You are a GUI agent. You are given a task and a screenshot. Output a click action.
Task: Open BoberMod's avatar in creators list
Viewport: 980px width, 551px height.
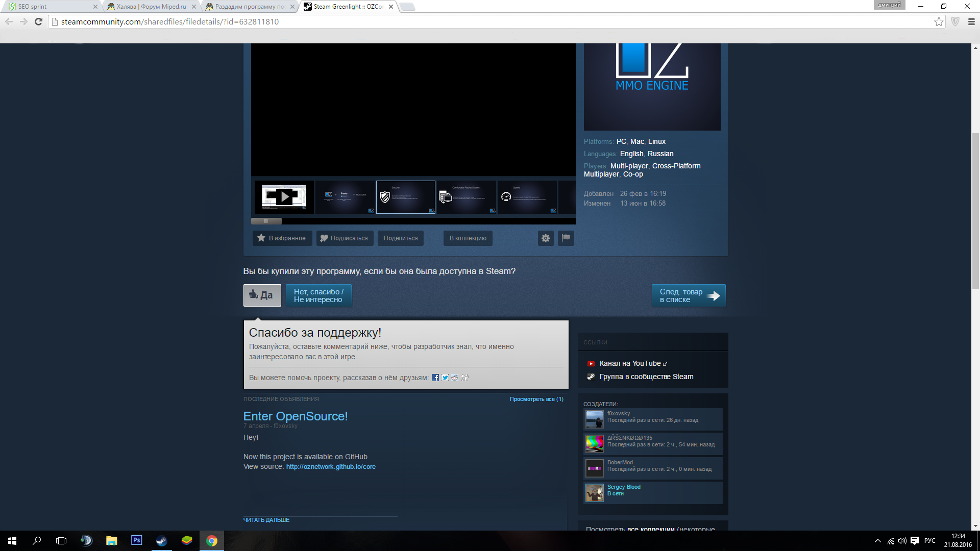[x=594, y=468]
